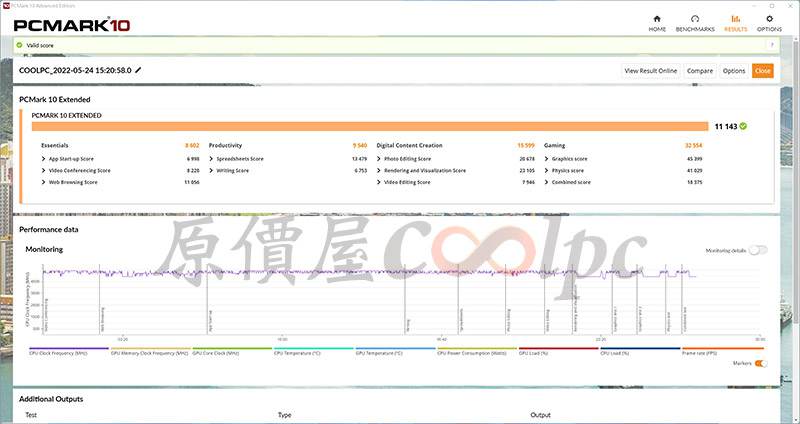Edit result name with pencil icon
The image size is (800, 424).
tap(138, 70)
